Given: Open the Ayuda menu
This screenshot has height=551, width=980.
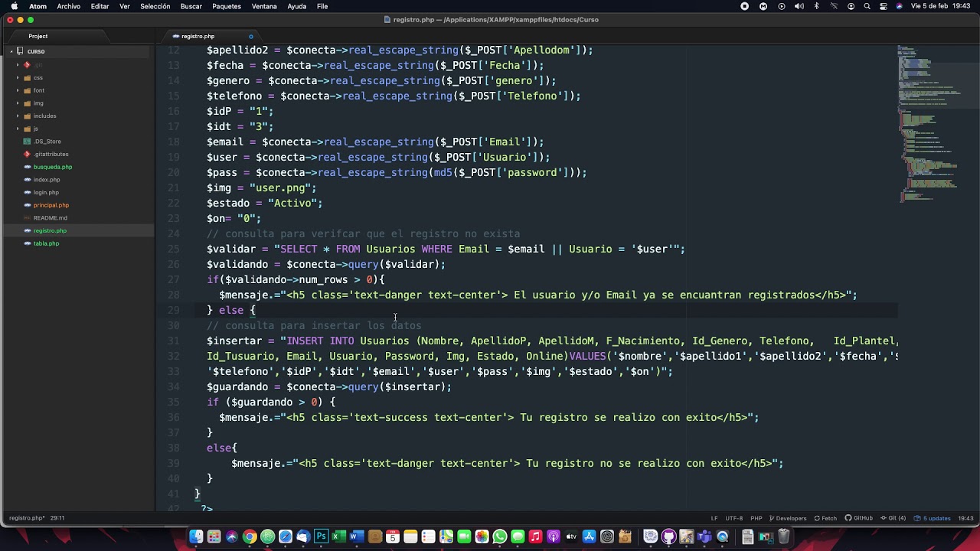Looking at the screenshot, I should pos(296,6).
